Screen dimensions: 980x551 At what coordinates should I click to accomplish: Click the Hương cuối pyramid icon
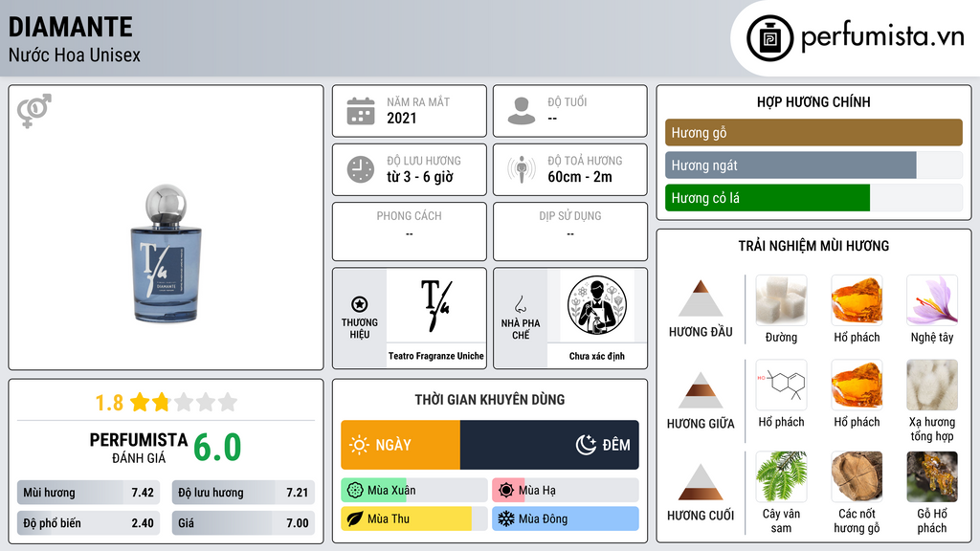(x=701, y=482)
